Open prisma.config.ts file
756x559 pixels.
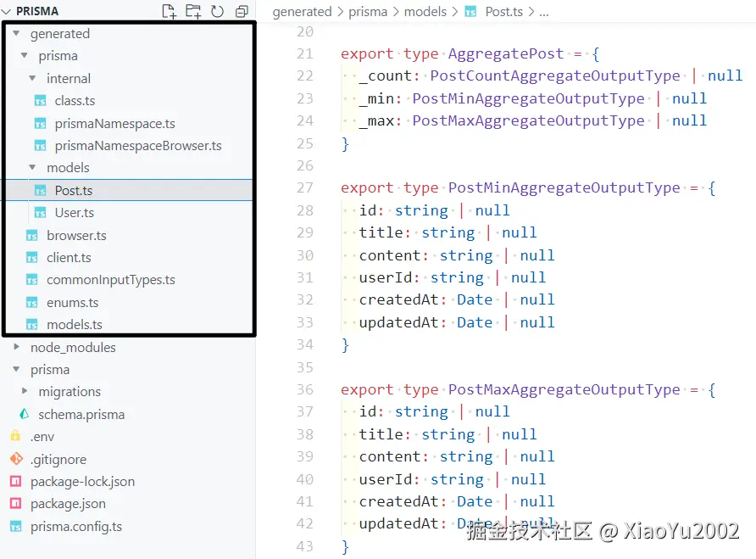pos(75,526)
